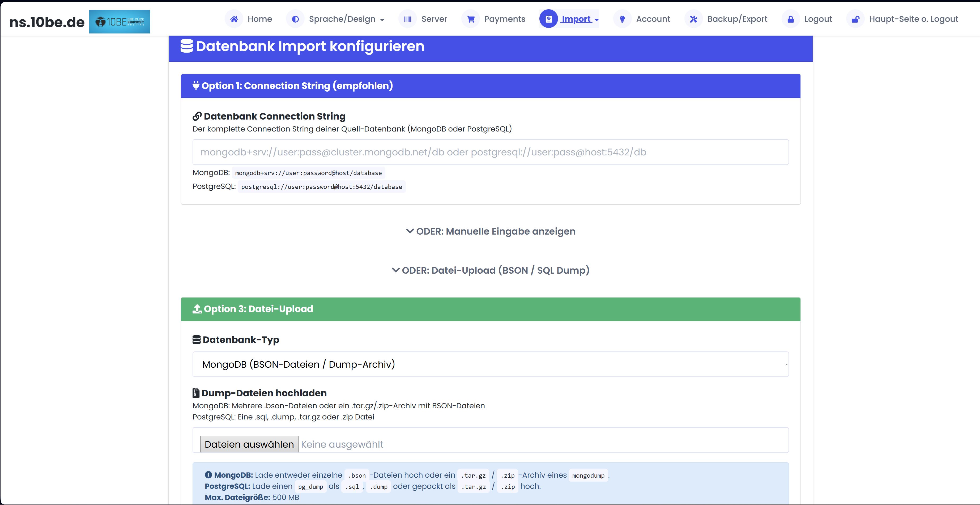The height and width of the screenshot is (505, 980).
Task: Open Backup/Export via the tools icon
Action: [693, 19]
